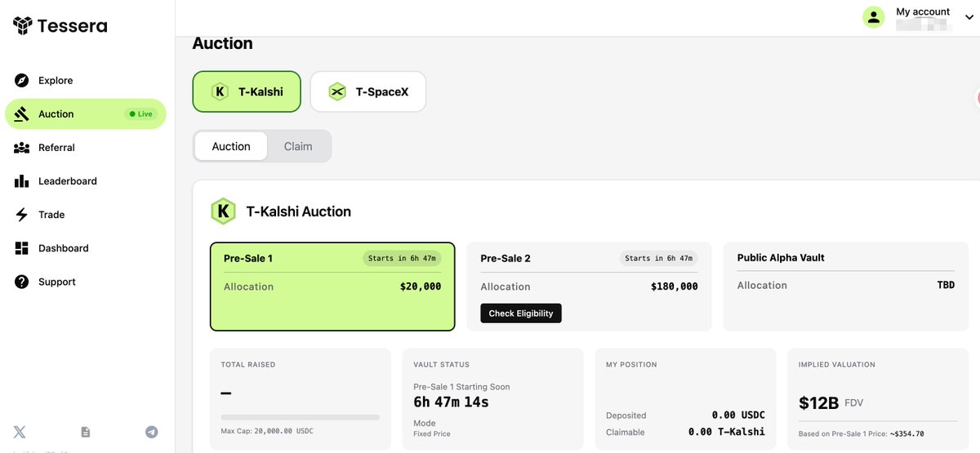Open Support in sidebar
980x453 pixels.
(x=86, y=282)
